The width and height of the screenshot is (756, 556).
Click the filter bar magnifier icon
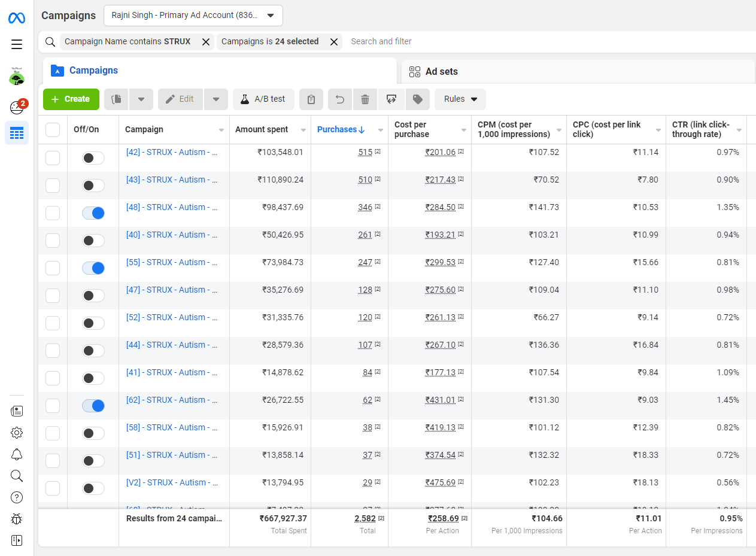(50, 41)
